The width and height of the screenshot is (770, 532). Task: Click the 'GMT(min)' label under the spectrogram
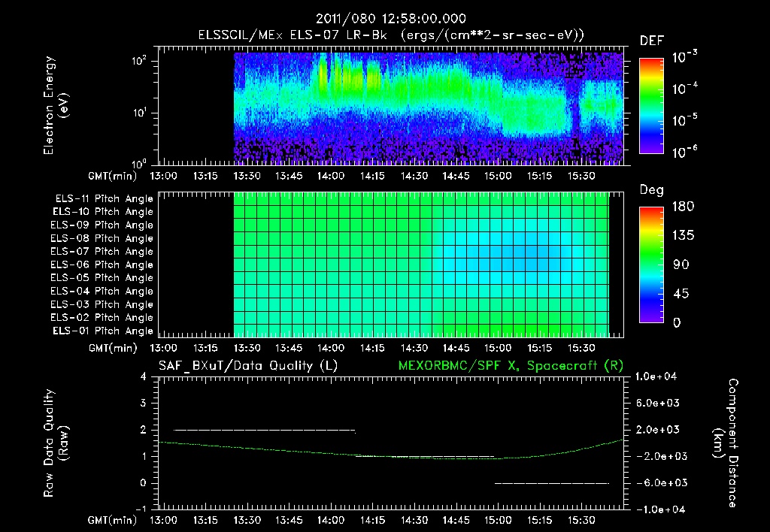coord(113,176)
